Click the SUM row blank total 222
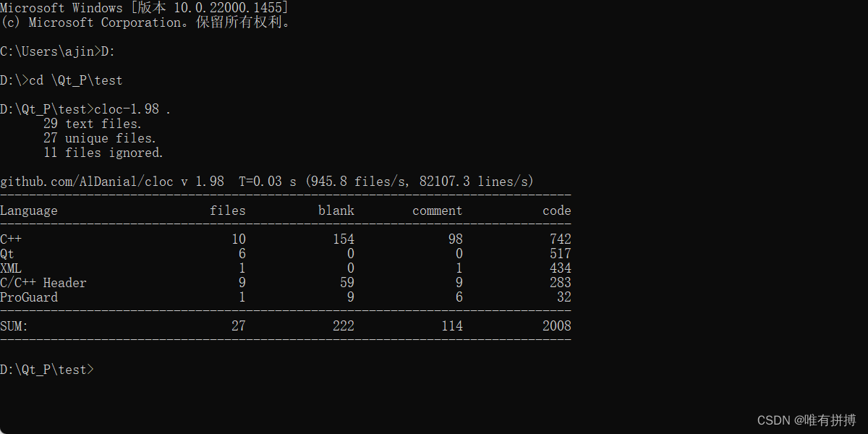This screenshot has height=434, width=868. click(344, 326)
